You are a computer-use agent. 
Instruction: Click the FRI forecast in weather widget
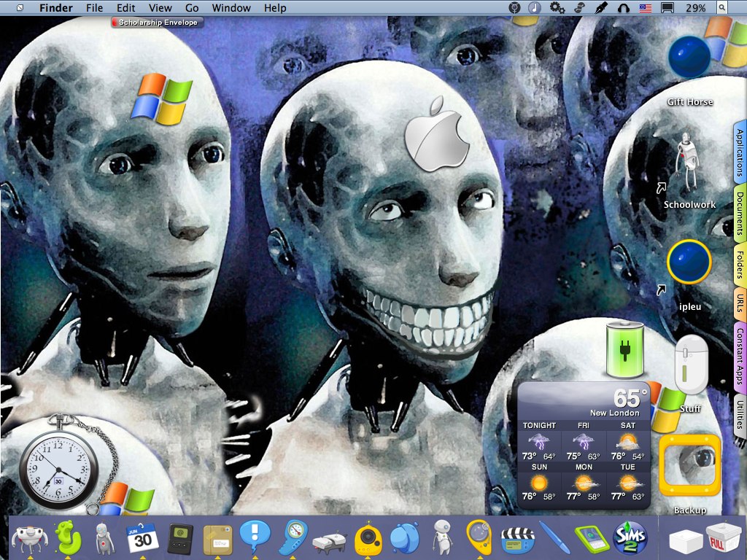click(x=583, y=443)
